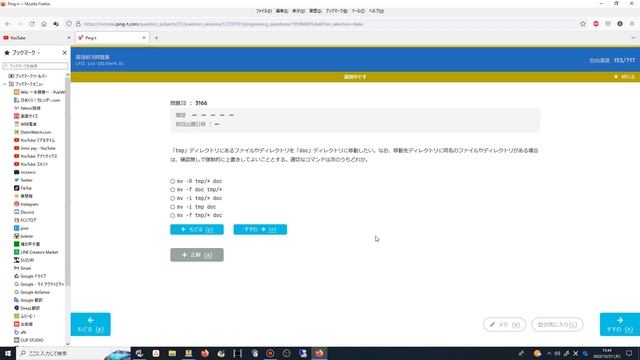Open the LINE Creators Market bookmark
The width and height of the screenshot is (640, 360).
point(36,252)
